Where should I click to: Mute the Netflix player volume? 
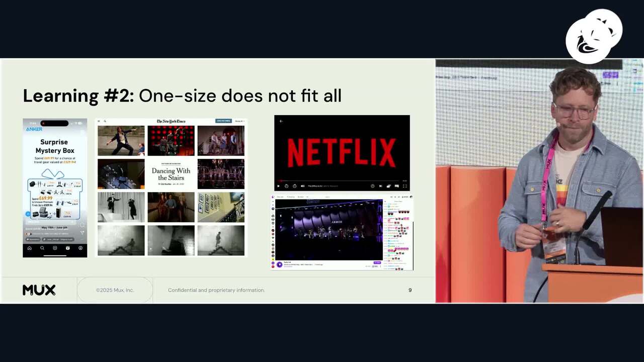click(x=302, y=186)
